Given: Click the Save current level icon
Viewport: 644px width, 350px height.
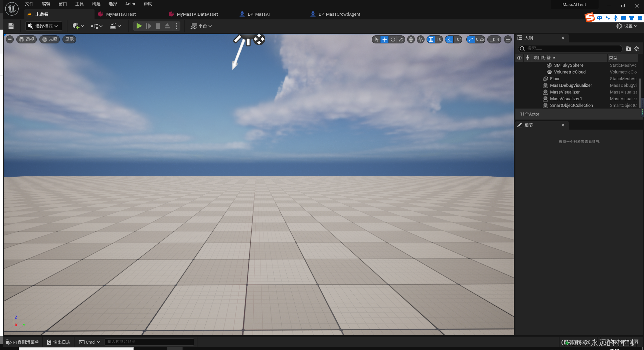Looking at the screenshot, I should tap(11, 26).
